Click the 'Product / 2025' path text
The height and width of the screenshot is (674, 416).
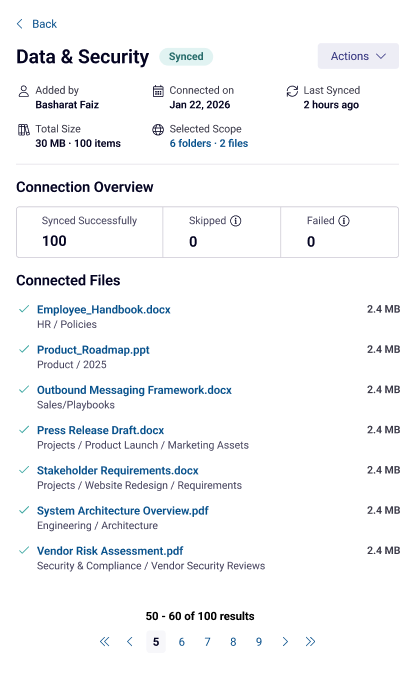point(72,365)
